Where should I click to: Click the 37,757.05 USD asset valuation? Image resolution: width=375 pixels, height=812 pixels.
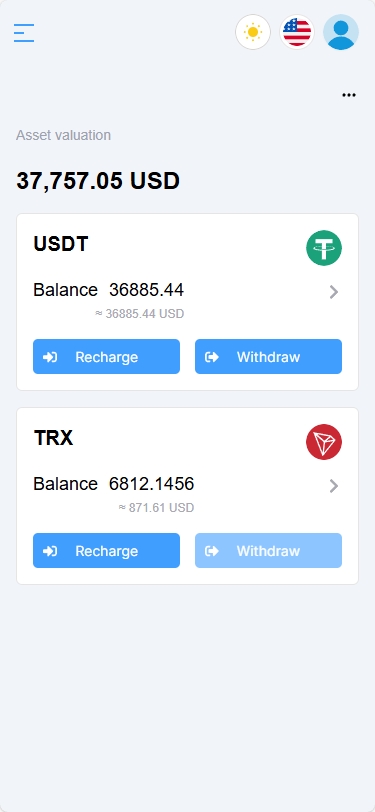98,181
